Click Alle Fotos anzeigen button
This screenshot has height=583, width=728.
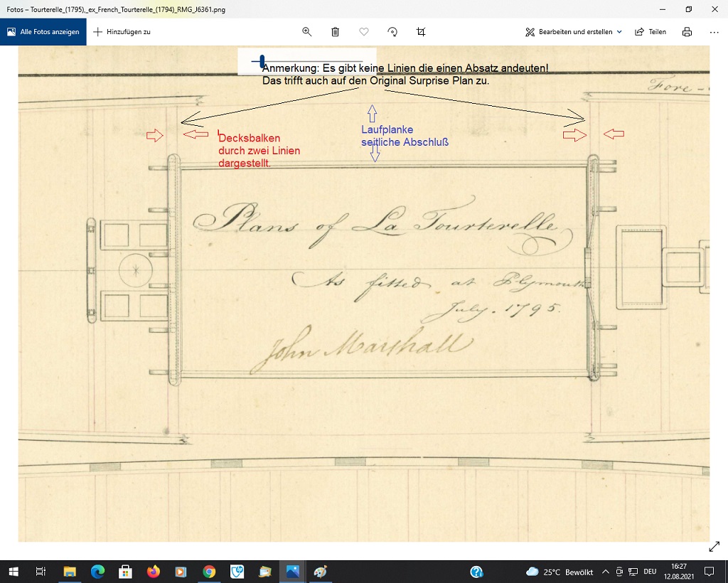[x=43, y=32]
